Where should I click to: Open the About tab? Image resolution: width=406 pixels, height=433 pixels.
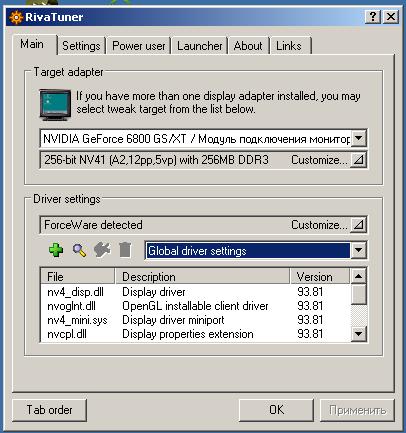[x=248, y=46]
